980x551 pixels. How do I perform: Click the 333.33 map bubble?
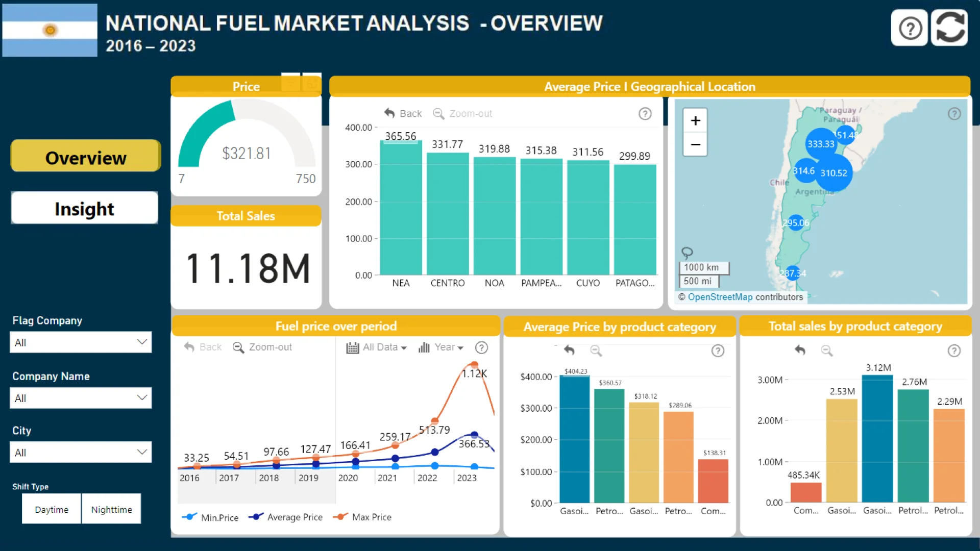click(x=821, y=144)
